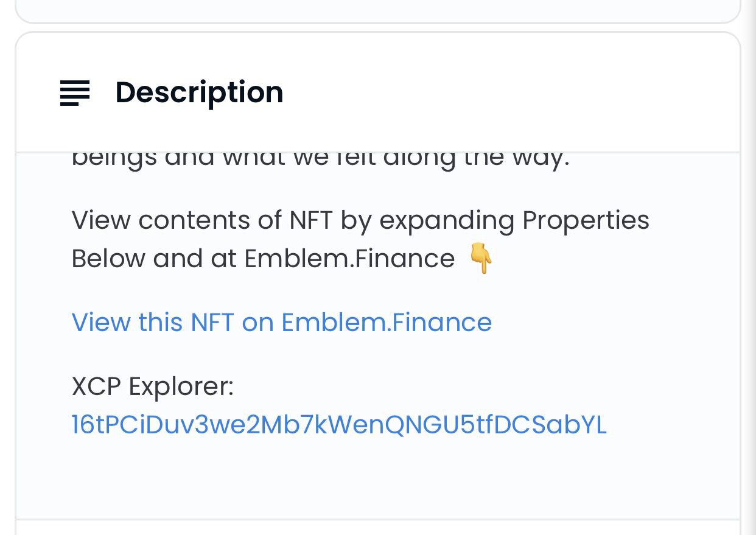This screenshot has height=535, width=756.
Task: Click the pointing-down hand emoji
Action: [x=481, y=259]
